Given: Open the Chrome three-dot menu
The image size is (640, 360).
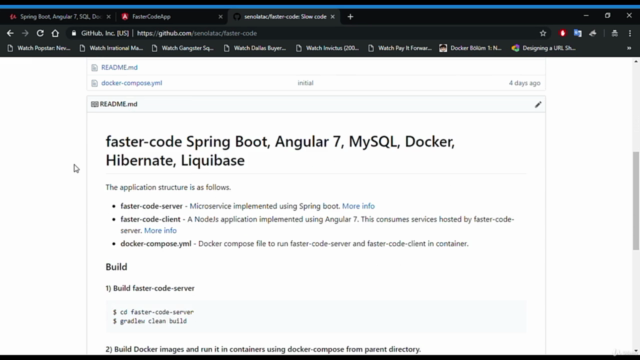Looking at the screenshot, I should tap(630, 33).
